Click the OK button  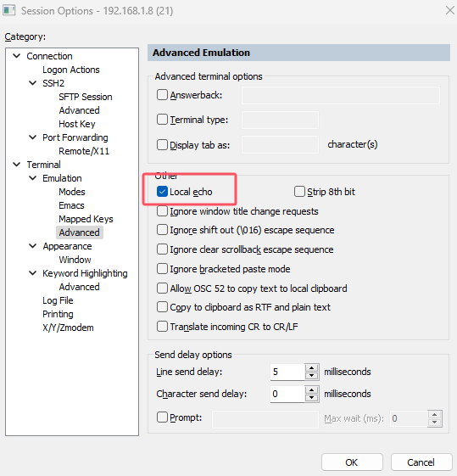tap(352, 462)
